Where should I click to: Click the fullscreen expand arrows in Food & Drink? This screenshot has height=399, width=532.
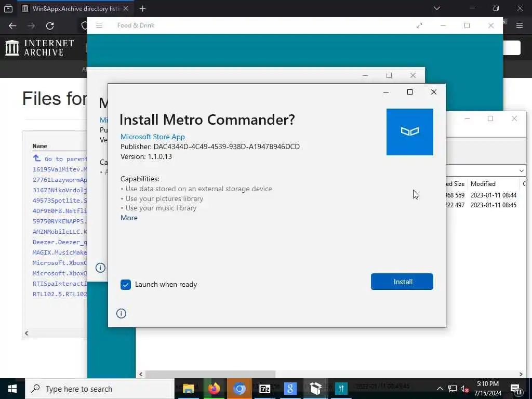click(x=419, y=25)
